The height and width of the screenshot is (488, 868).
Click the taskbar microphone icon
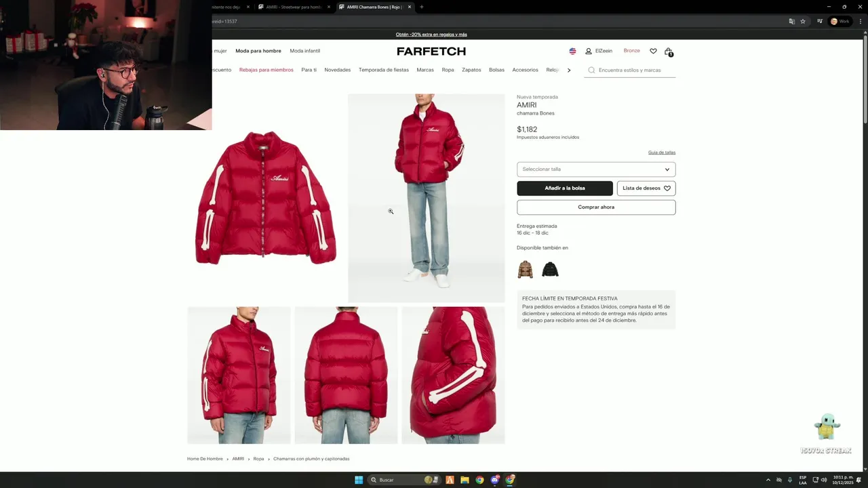[x=789, y=480]
